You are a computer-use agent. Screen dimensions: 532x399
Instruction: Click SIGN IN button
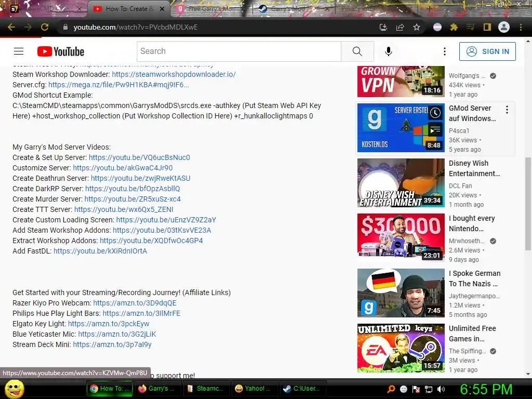click(487, 51)
